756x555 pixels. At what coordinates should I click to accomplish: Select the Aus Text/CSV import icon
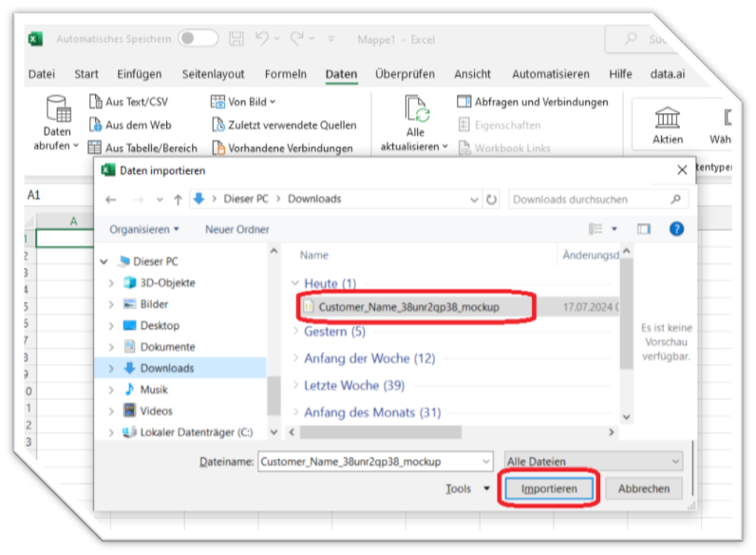[x=95, y=102]
